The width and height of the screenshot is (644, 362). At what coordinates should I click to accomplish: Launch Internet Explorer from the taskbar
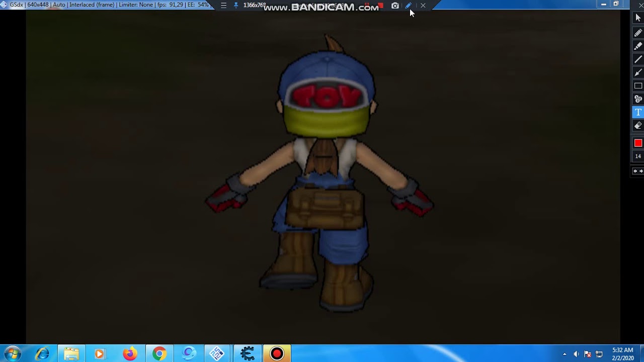(42, 354)
